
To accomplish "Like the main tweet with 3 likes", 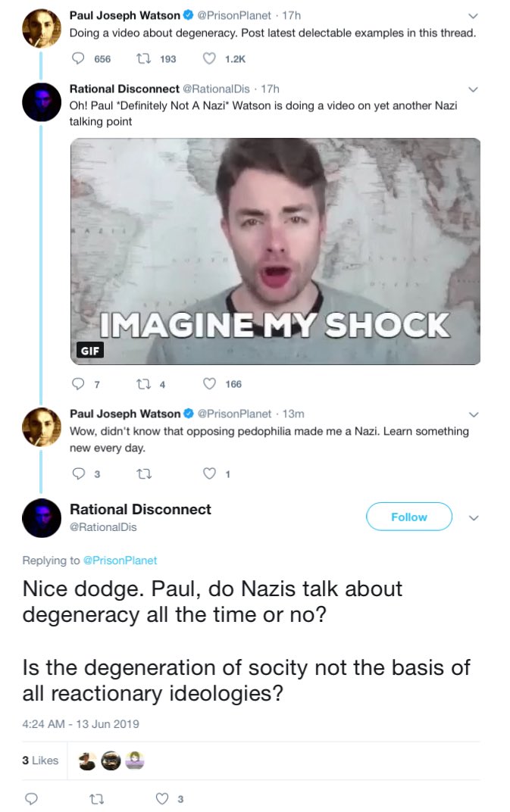I will 162,798.
